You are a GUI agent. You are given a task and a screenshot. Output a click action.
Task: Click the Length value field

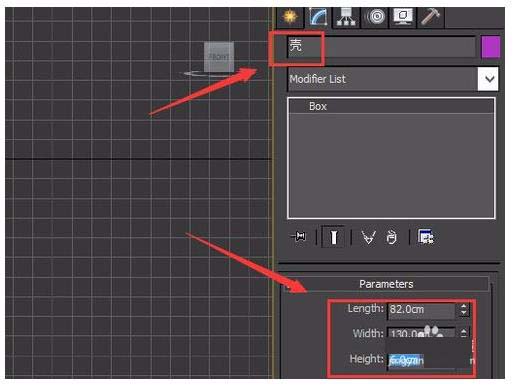tap(422, 310)
